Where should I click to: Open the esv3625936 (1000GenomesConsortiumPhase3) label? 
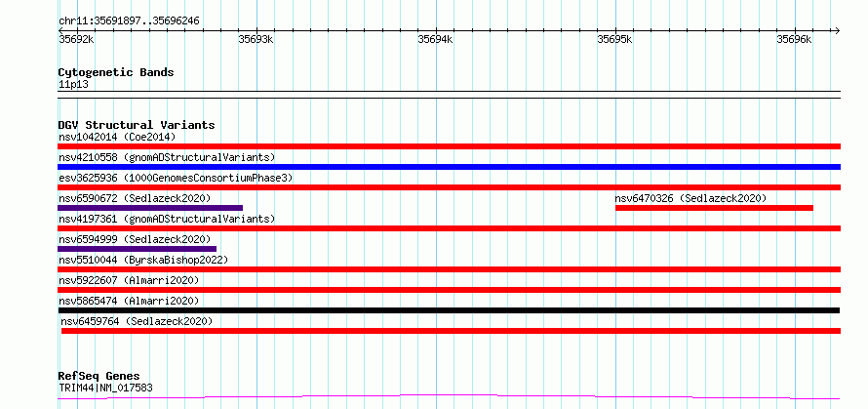[x=176, y=178]
